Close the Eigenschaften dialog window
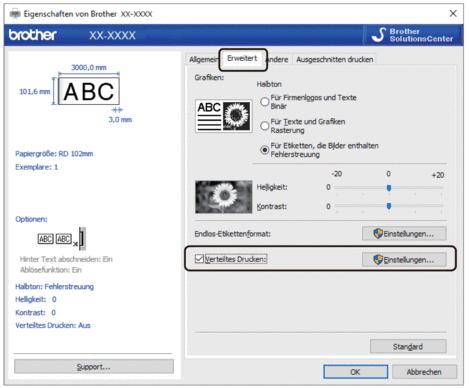 coord(453,13)
